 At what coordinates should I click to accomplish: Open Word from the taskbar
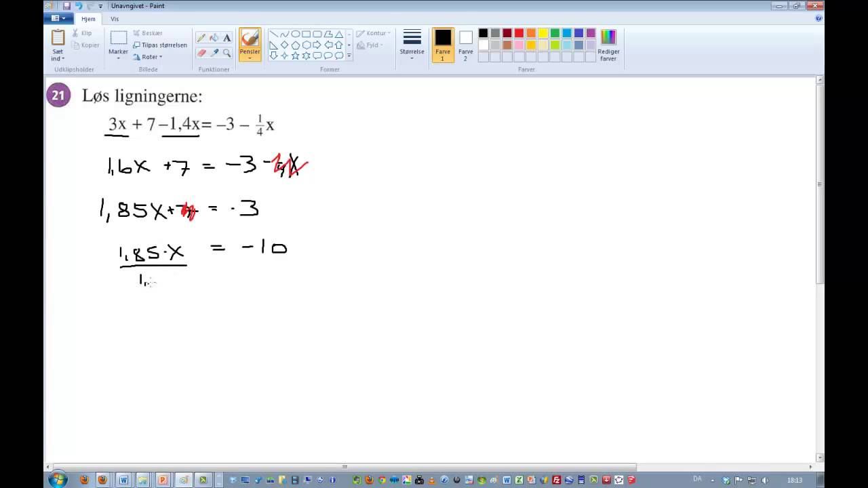click(x=123, y=480)
